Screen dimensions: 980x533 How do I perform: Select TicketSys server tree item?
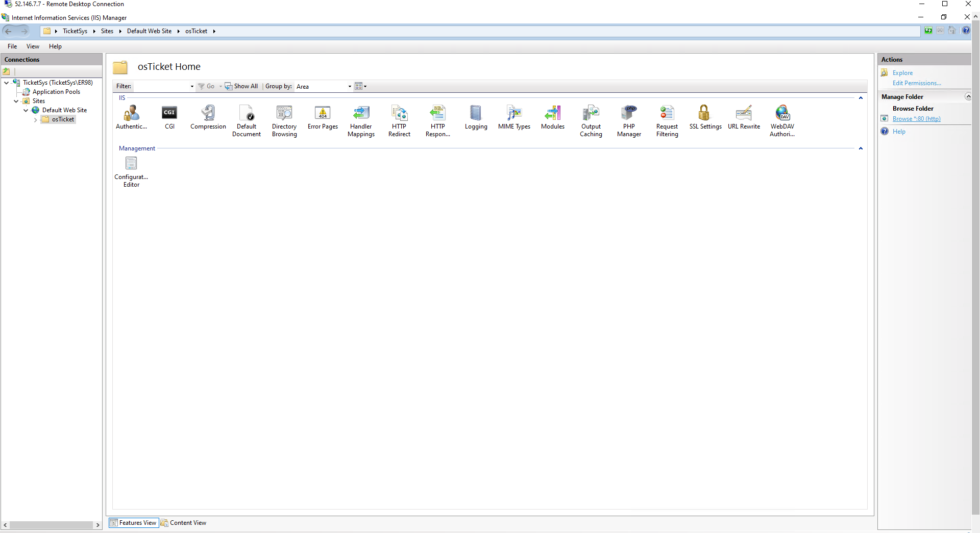58,83
